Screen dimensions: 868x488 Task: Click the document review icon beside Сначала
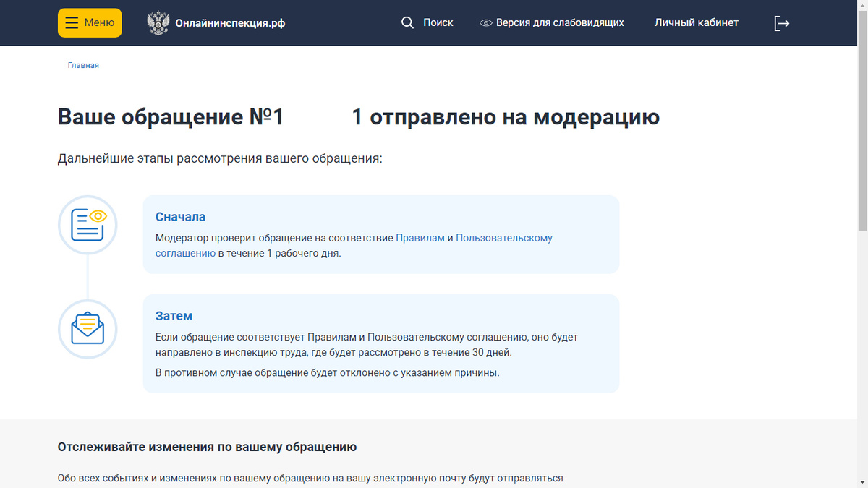[88, 225]
